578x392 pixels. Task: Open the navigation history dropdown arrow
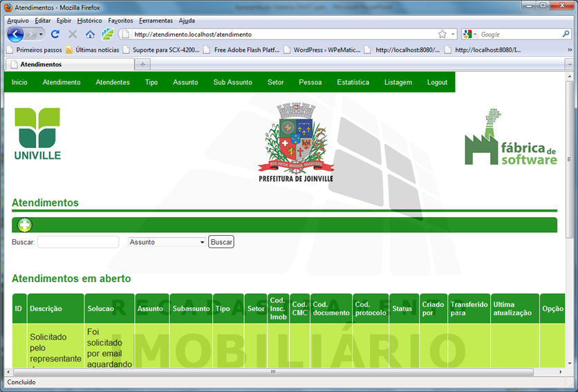pos(41,35)
